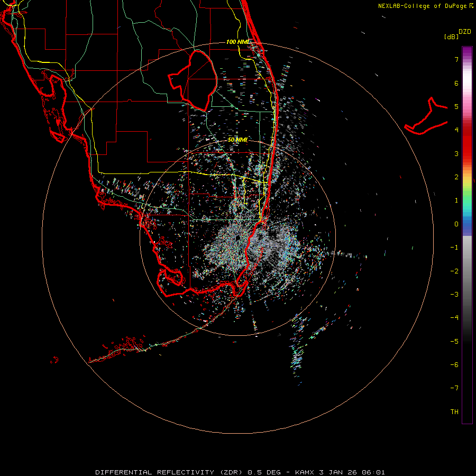Click the 5 value on the scale
The width and height of the screenshot is (476, 476).
tap(456, 106)
